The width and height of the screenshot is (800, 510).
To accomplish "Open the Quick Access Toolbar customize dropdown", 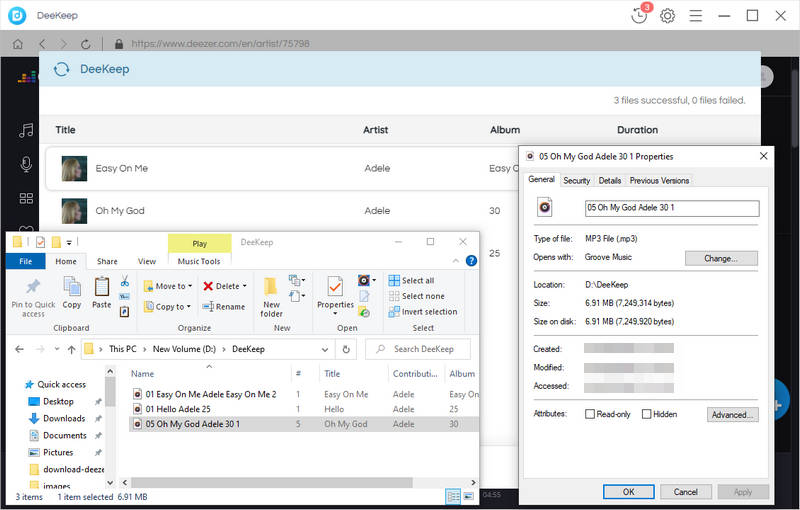I will click(x=69, y=242).
